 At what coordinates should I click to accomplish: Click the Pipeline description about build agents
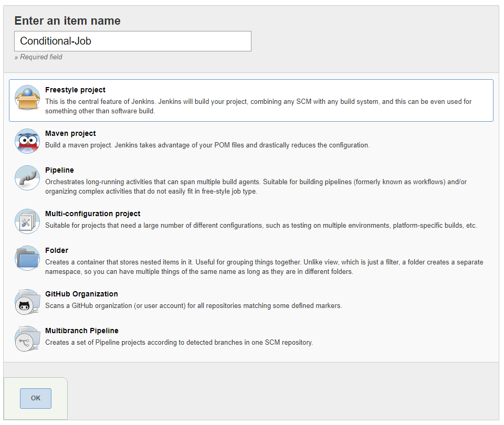pyautogui.click(x=256, y=187)
